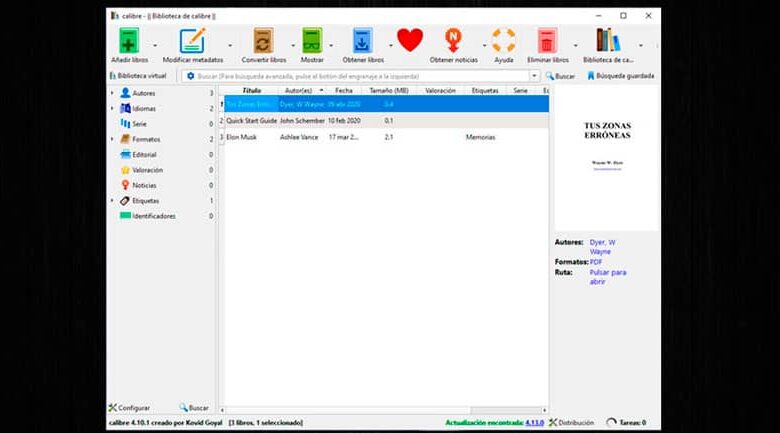Expand the Formatos tree node
This screenshot has height=433, width=780.
tap(112, 139)
